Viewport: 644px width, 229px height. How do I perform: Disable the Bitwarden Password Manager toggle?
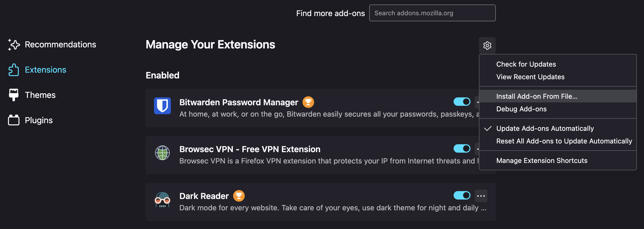(462, 102)
